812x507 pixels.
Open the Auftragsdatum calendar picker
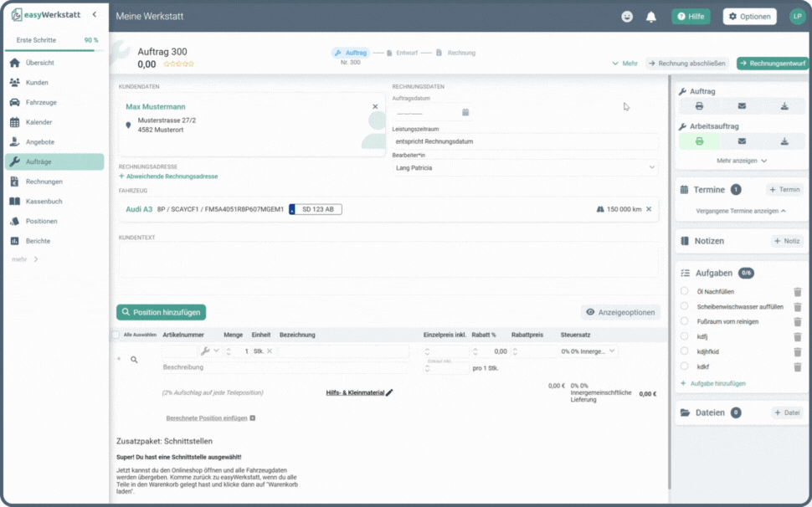pyautogui.click(x=465, y=112)
